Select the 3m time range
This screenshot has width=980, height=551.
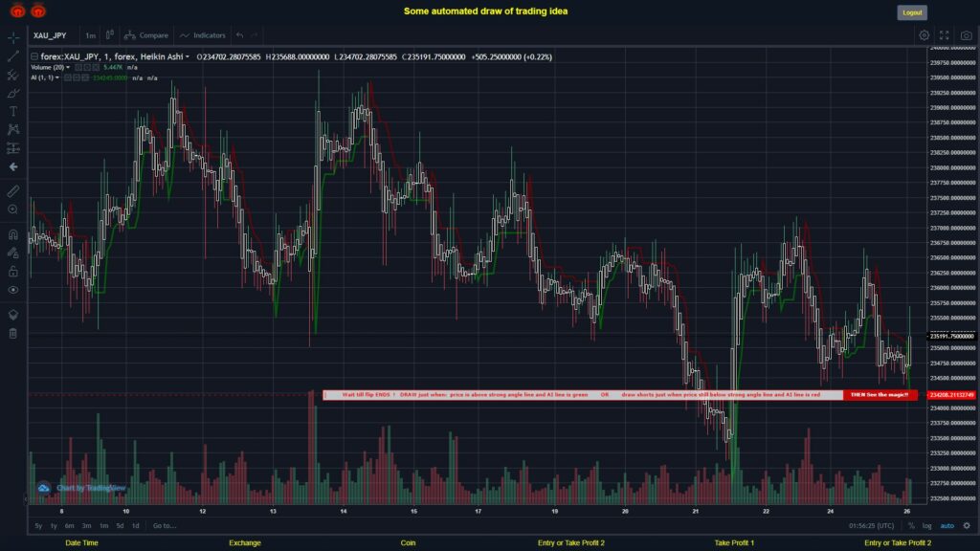(x=87, y=525)
